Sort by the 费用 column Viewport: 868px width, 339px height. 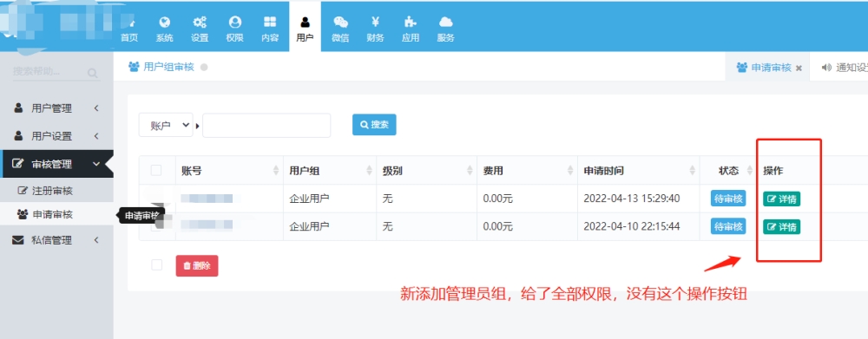coord(528,171)
